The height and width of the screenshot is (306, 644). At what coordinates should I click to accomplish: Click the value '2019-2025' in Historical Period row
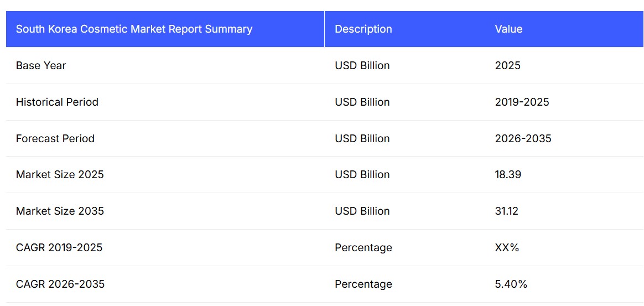(x=522, y=102)
